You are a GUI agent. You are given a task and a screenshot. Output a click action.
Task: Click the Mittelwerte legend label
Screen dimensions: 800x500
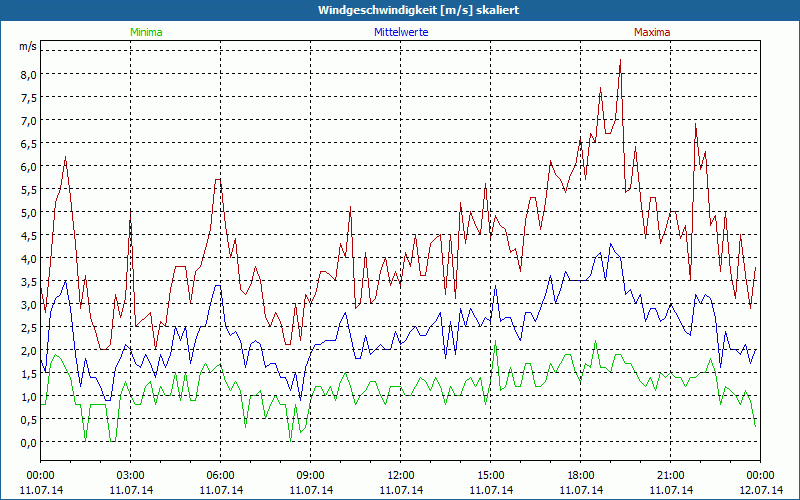(x=401, y=32)
